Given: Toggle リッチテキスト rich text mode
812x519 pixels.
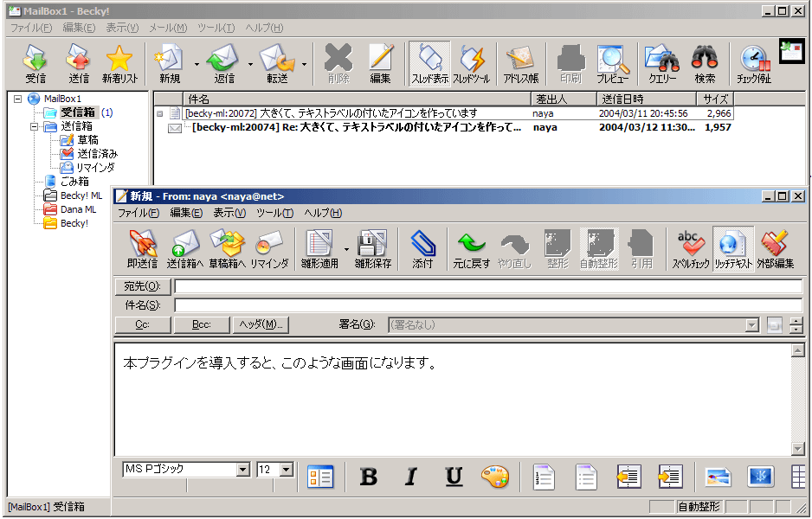Looking at the screenshot, I should [733, 248].
